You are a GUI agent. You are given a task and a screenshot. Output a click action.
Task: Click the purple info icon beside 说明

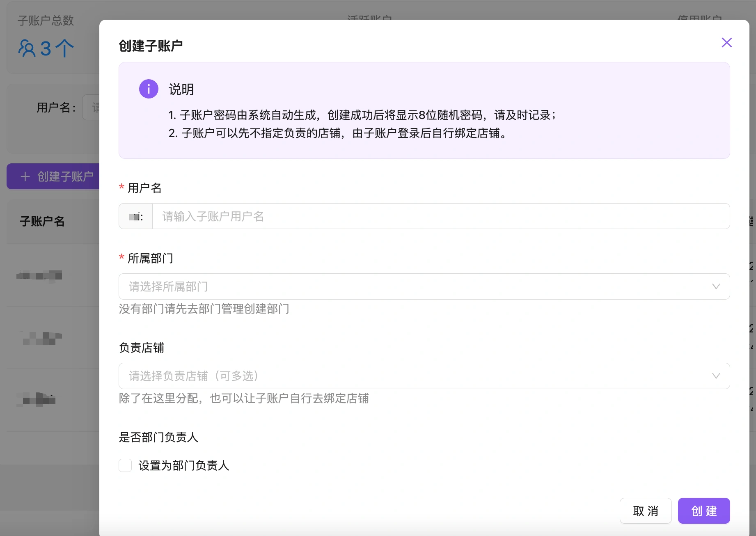(x=149, y=89)
